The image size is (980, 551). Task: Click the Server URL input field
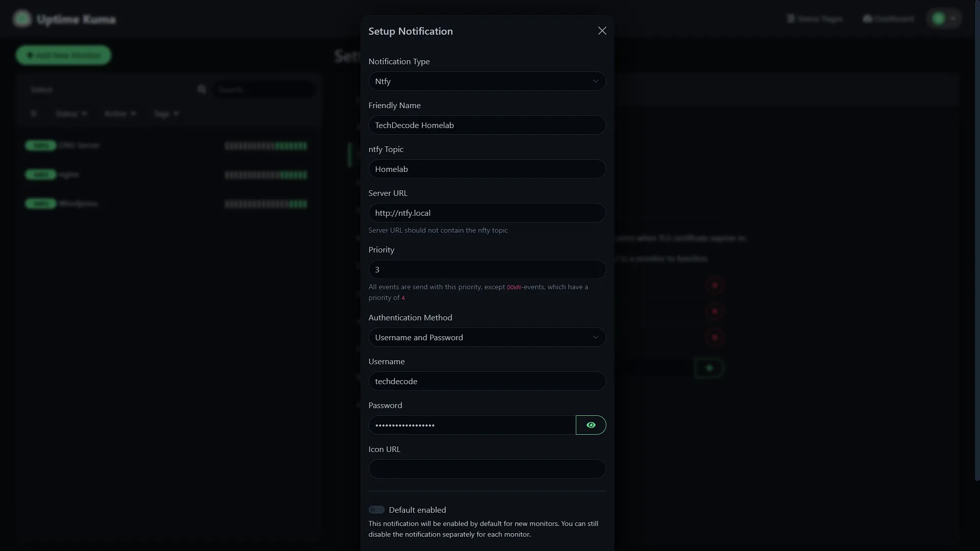(x=487, y=213)
